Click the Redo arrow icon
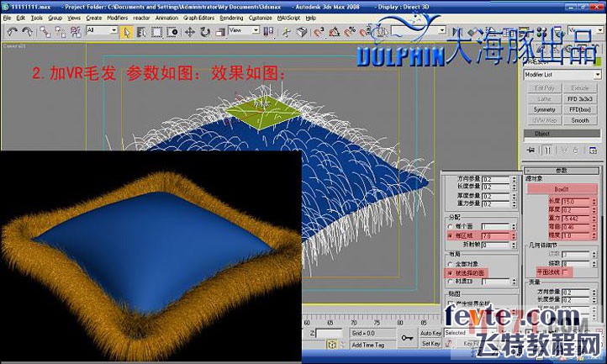Image resolution: width=607 pixels, height=364 pixels. coord(27,32)
